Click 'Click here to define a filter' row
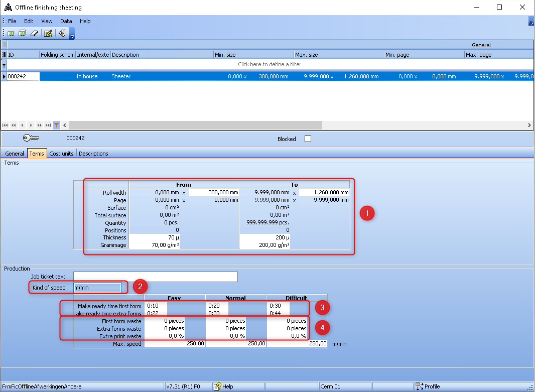 click(x=270, y=64)
